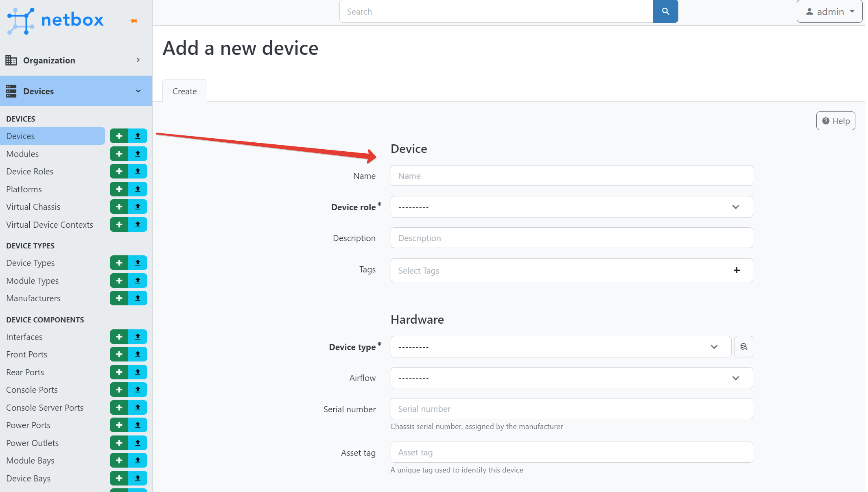Click the Help button
868x492 pixels.
(835, 121)
